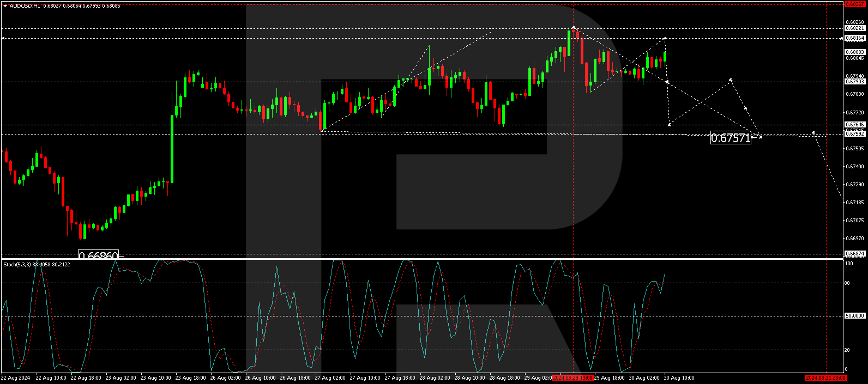Click the 0.67903 price level tag
Viewport: 868px width, 384px height.
click(855, 82)
